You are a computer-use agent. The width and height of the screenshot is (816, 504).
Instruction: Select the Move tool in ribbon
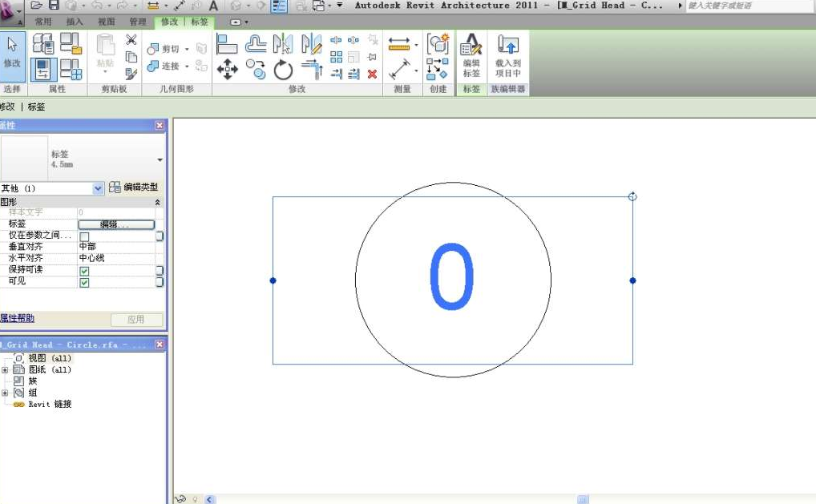tap(228, 71)
